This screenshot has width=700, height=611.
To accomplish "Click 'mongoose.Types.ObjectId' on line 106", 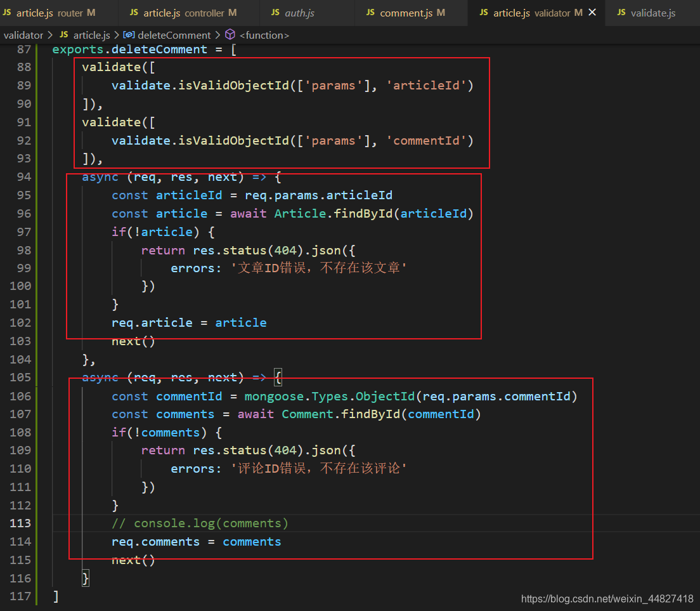I will [x=330, y=396].
